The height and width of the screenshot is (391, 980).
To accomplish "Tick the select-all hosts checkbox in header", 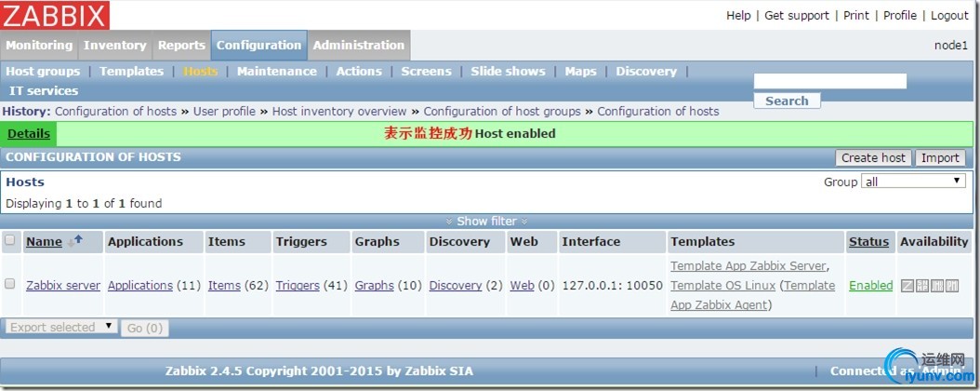I will [x=10, y=240].
